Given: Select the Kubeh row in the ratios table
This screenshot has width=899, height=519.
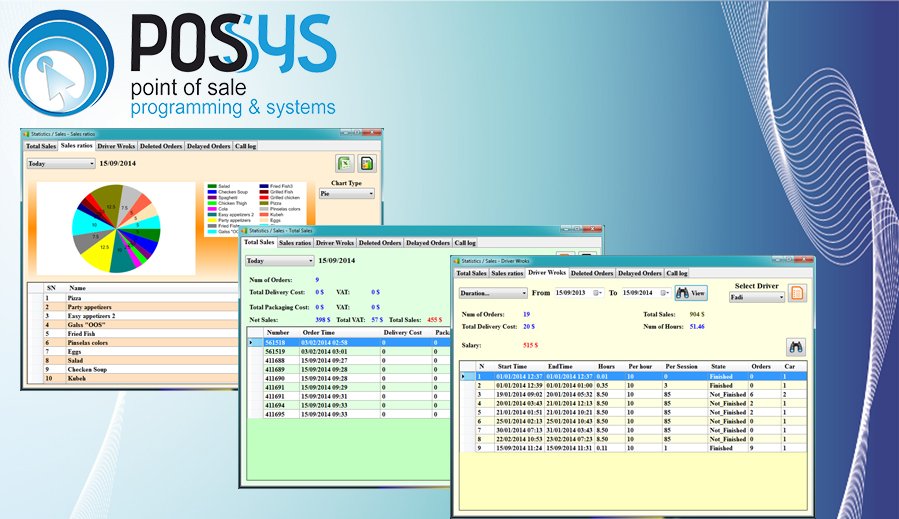Looking at the screenshot, I should [x=133, y=378].
